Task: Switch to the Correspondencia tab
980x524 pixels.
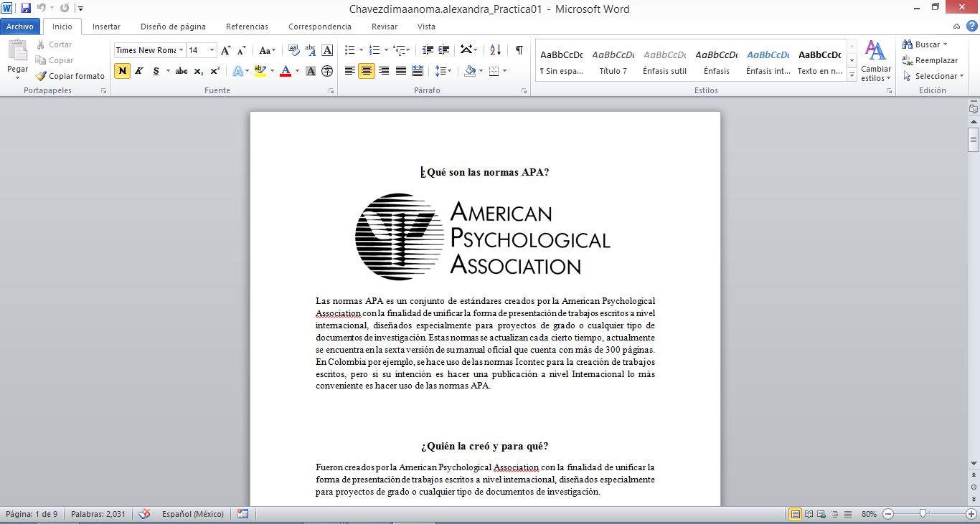Action: [x=320, y=27]
